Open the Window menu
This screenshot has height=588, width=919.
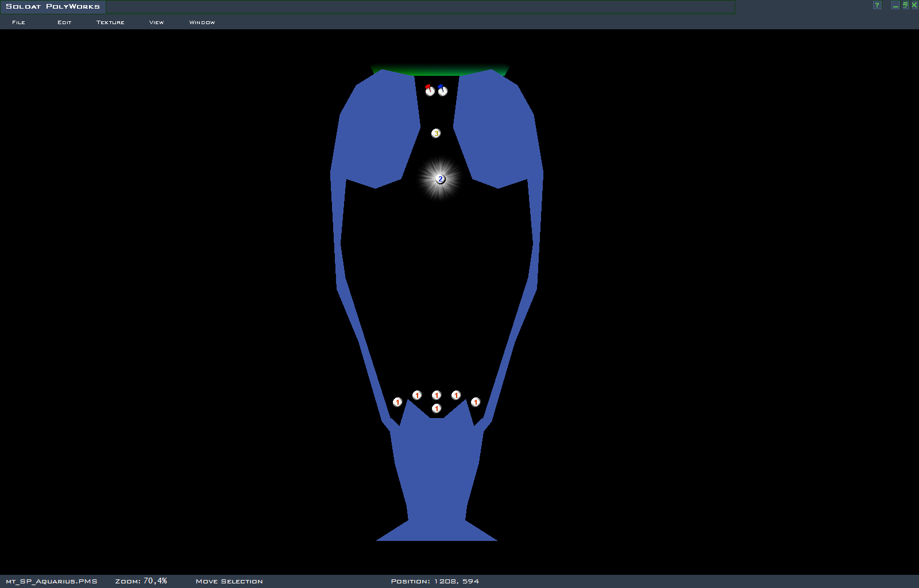pyautogui.click(x=202, y=22)
